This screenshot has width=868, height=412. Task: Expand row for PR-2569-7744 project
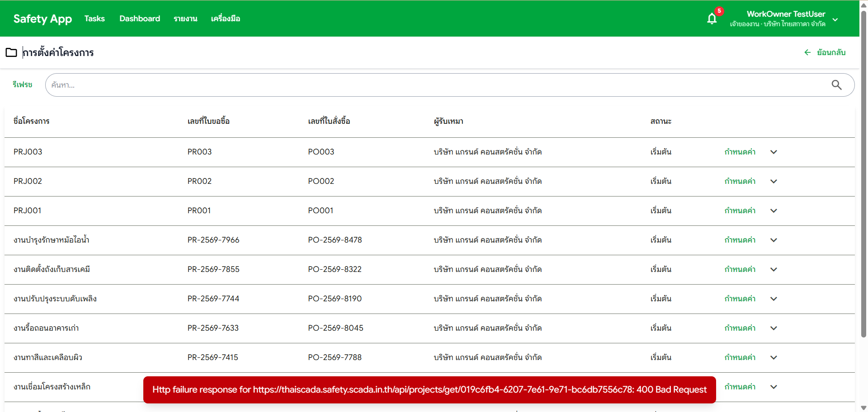click(x=774, y=299)
